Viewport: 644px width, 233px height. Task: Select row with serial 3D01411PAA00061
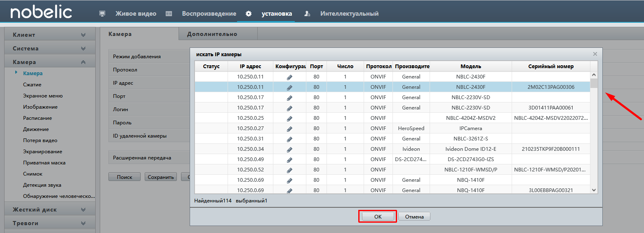tap(393, 108)
